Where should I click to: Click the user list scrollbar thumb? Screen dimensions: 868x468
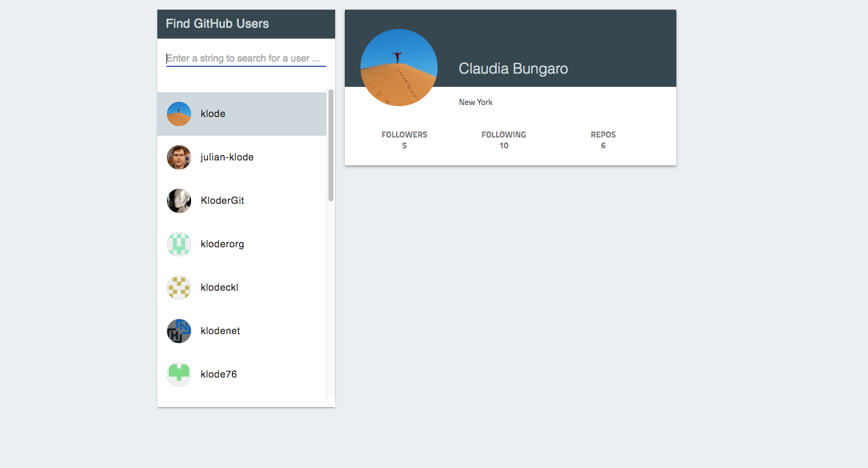[x=331, y=145]
